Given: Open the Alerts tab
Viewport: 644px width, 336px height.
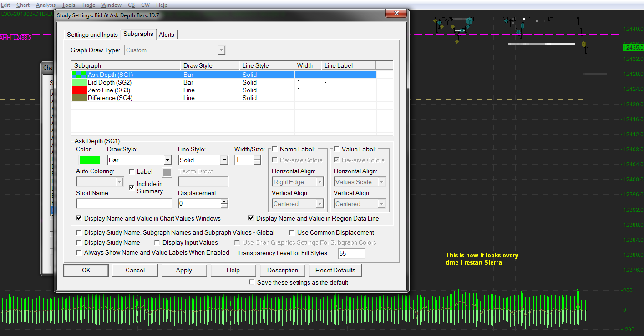Looking at the screenshot, I should [x=166, y=35].
